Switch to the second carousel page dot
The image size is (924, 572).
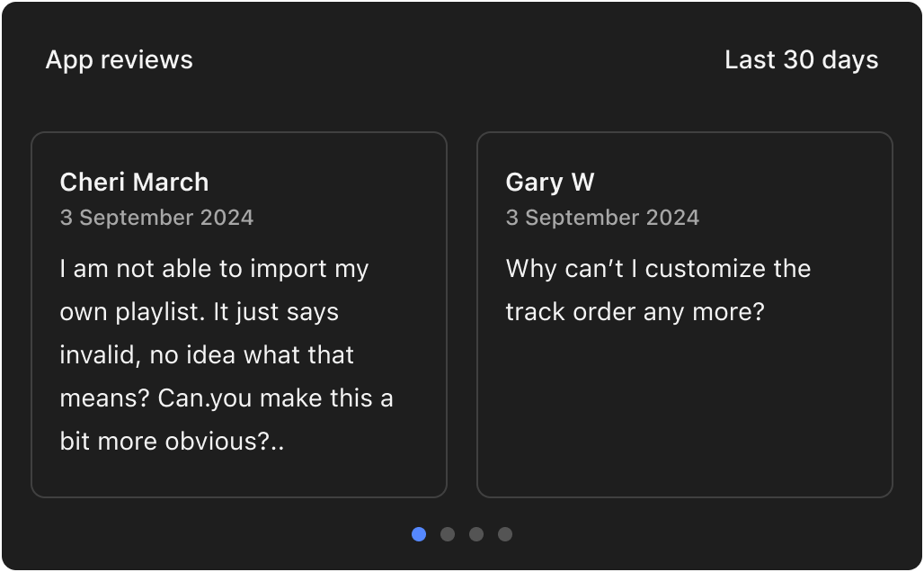(448, 534)
